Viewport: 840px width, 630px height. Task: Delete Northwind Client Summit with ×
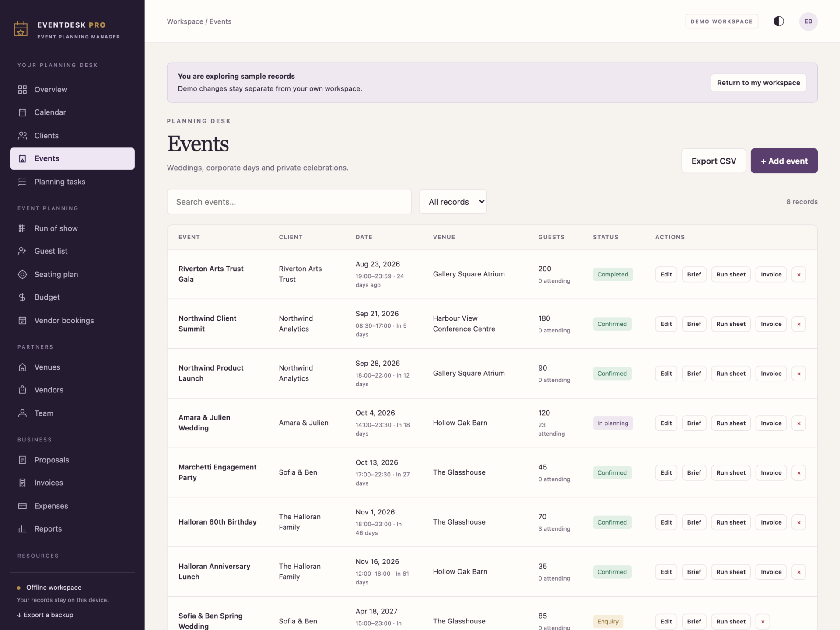799,324
